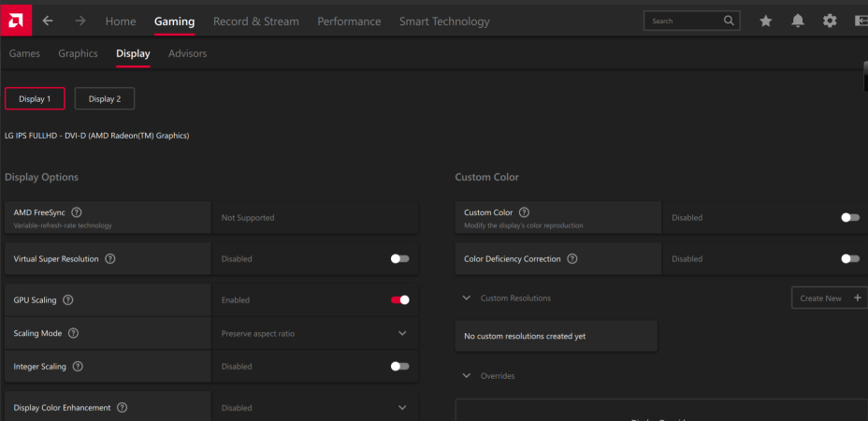Viewport: 868px width, 421px height.
Task: Enable Color Deficiency Correction switch
Action: (x=850, y=259)
